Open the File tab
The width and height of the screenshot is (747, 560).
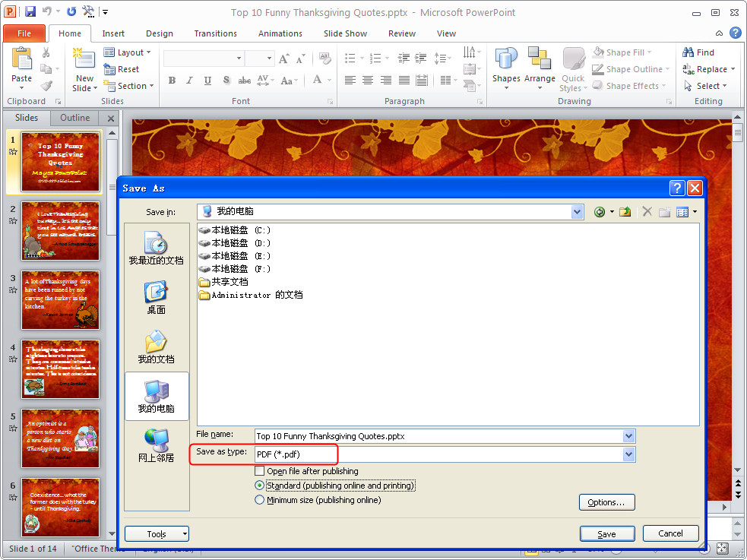point(24,33)
